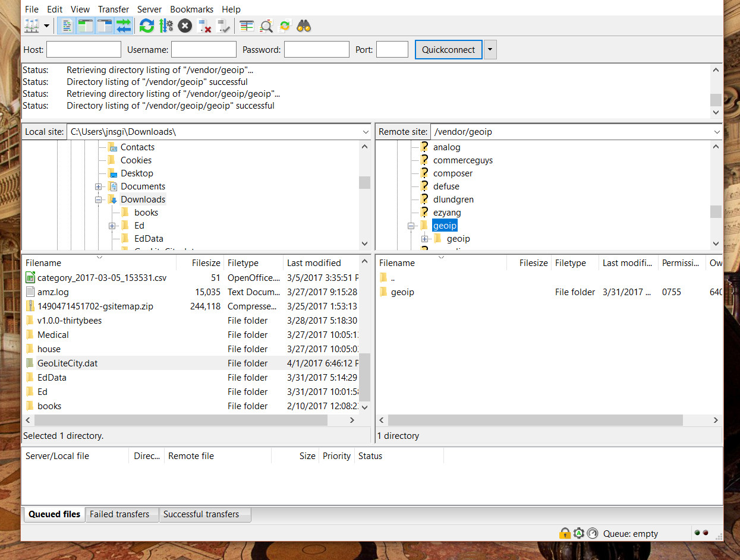Select amz.log in the local file list
Image resolution: width=740 pixels, height=560 pixels.
click(x=53, y=292)
